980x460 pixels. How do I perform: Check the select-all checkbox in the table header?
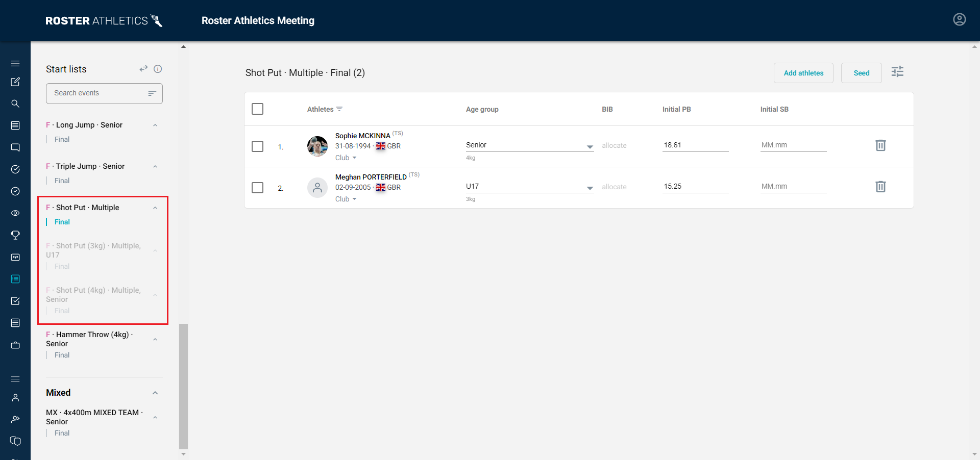point(257,109)
